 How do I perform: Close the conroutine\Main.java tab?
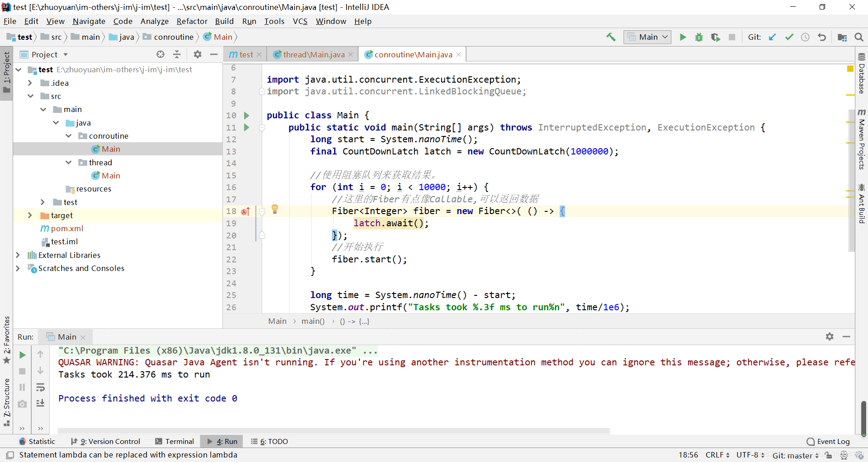(458, 54)
